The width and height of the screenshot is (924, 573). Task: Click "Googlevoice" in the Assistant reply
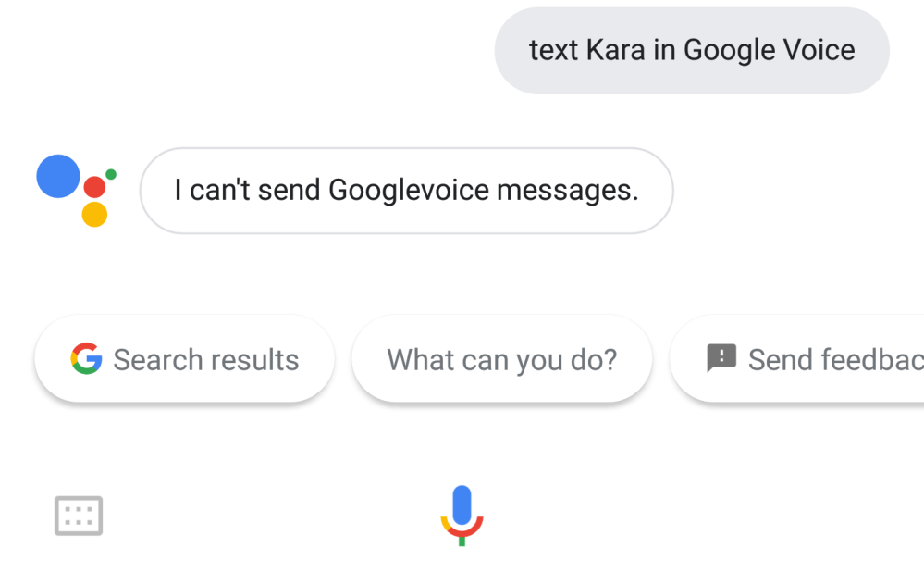[409, 191]
